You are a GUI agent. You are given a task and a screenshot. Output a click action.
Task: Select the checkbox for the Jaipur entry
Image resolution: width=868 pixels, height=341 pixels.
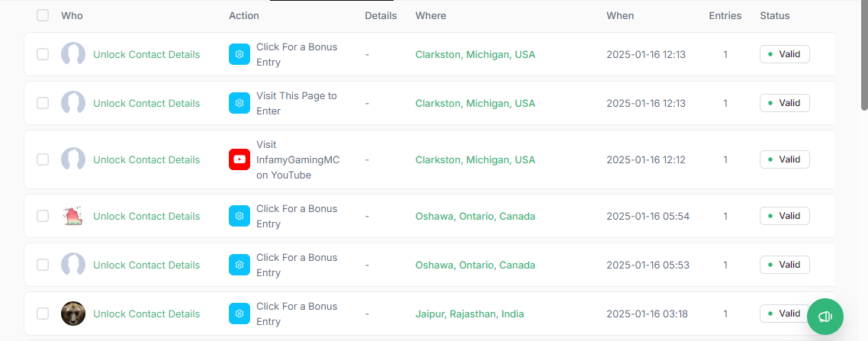click(x=43, y=314)
